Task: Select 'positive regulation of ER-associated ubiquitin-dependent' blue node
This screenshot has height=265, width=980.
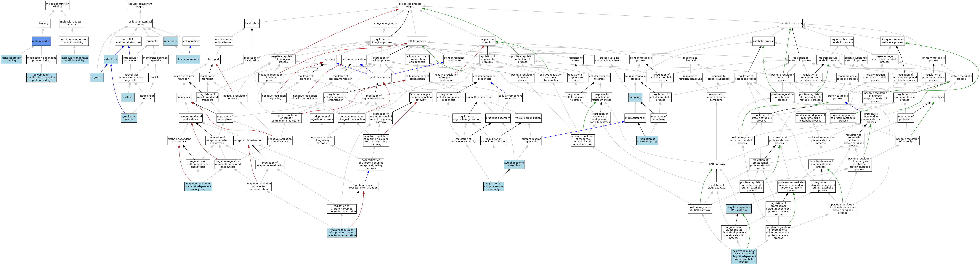Action: coord(744,256)
